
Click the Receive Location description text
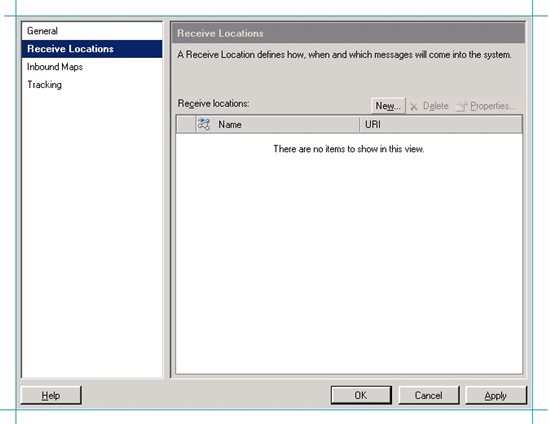344,55
